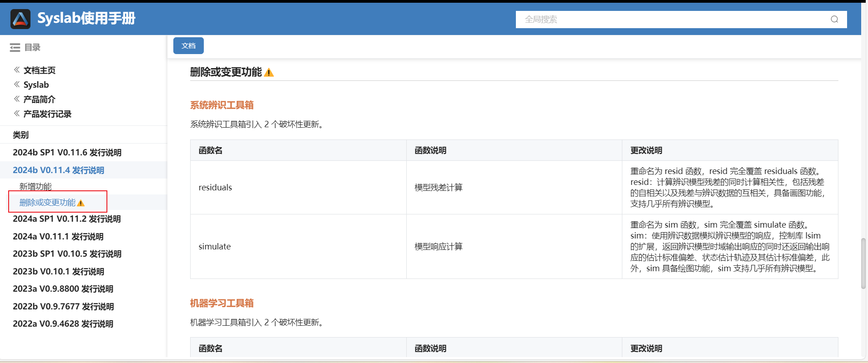Open 产品简介 in the sidebar

click(40, 99)
